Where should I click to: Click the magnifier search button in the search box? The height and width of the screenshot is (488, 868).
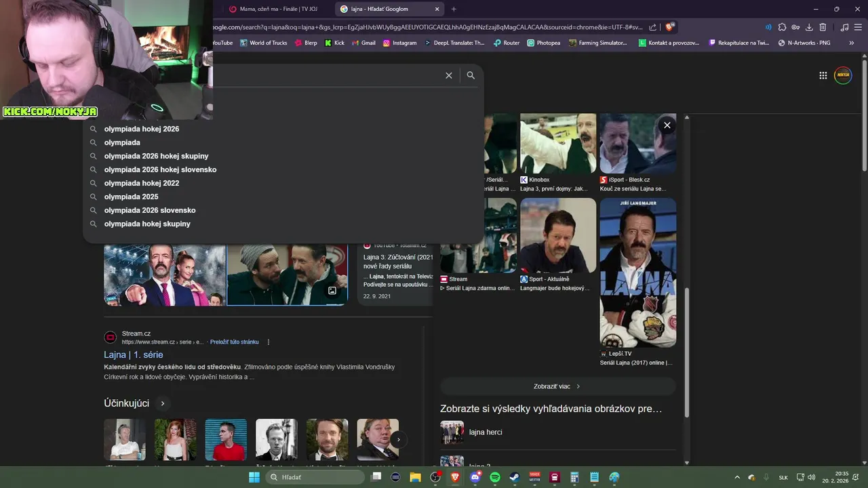[471, 75]
